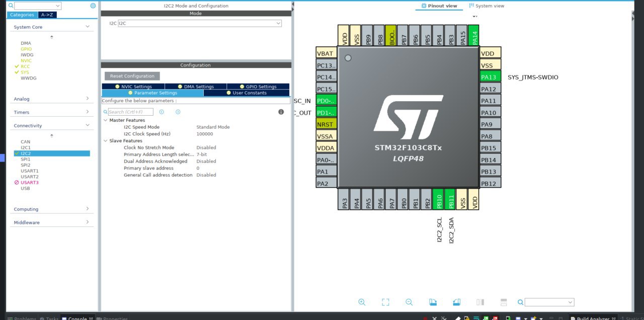Select USB in Connectivity list

[x=25, y=189]
